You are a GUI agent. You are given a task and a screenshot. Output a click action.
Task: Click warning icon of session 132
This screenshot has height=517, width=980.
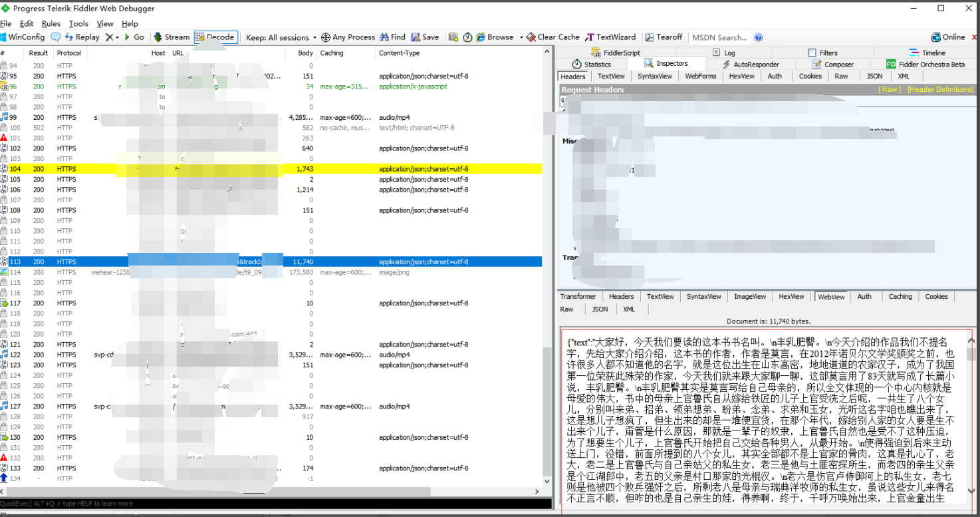tap(4, 458)
